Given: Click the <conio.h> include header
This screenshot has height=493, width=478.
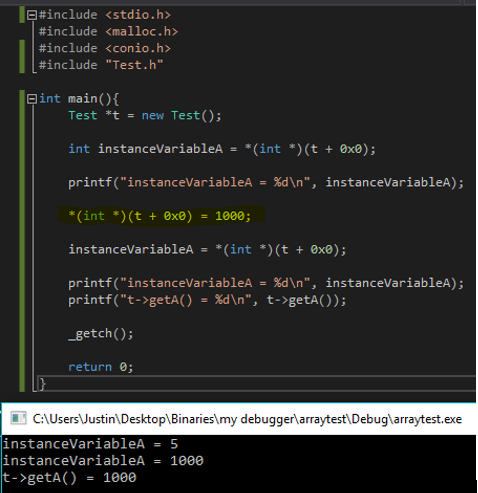Looking at the screenshot, I should [x=138, y=48].
